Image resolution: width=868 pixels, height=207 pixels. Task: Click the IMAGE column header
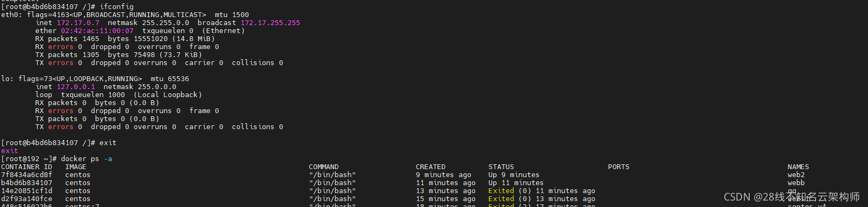[76, 167]
